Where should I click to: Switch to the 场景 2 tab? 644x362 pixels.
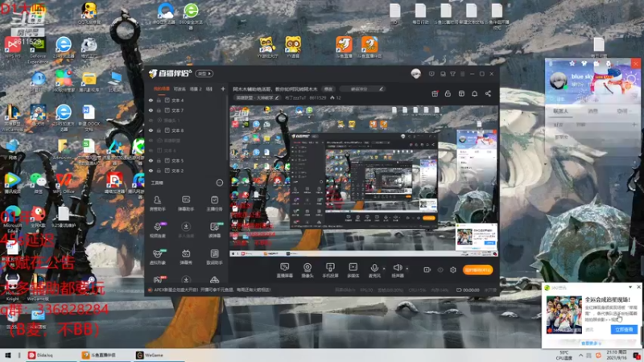(196, 88)
